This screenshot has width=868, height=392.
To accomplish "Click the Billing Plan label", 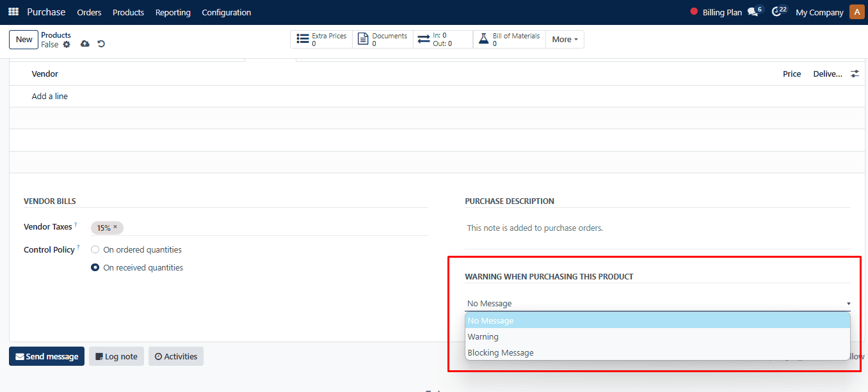I will pos(722,12).
